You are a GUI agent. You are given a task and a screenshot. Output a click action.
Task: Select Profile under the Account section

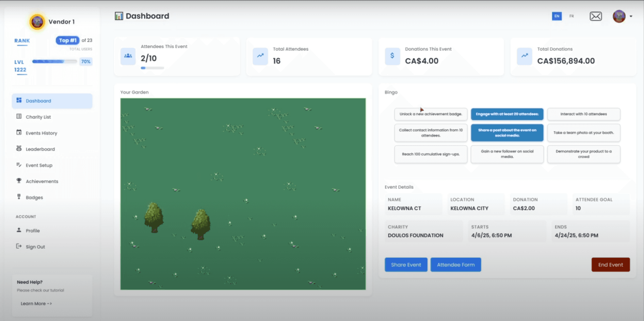click(x=33, y=230)
